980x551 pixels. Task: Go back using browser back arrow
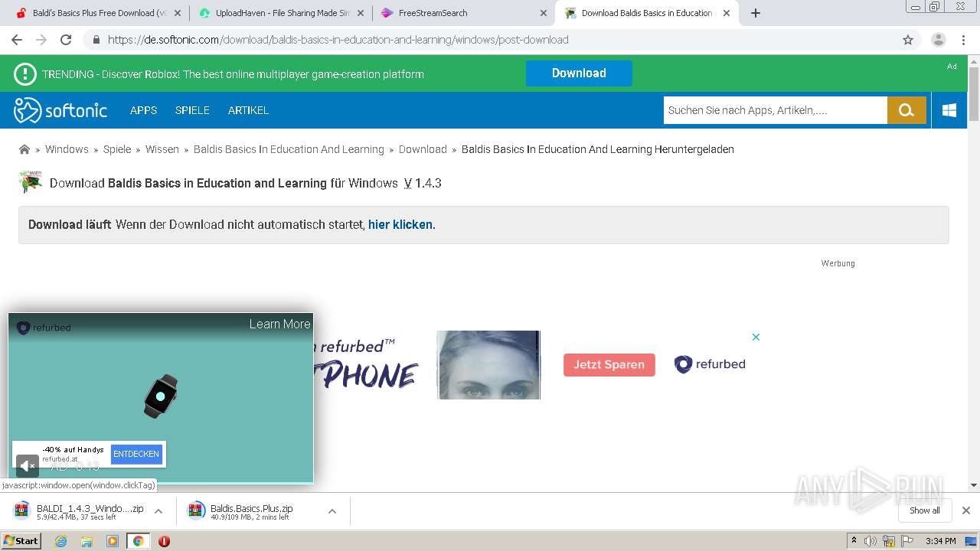point(17,40)
